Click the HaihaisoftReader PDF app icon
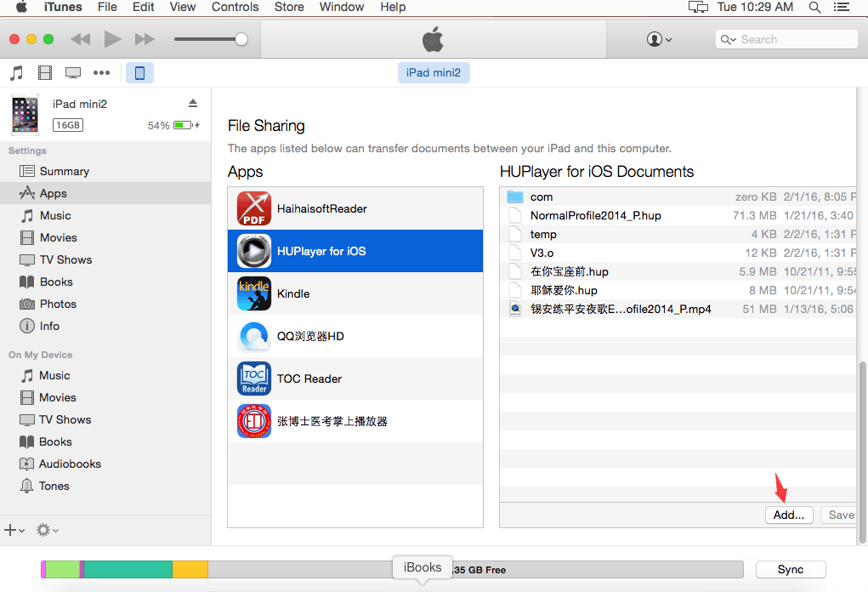The height and width of the screenshot is (592, 868). click(254, 208)
